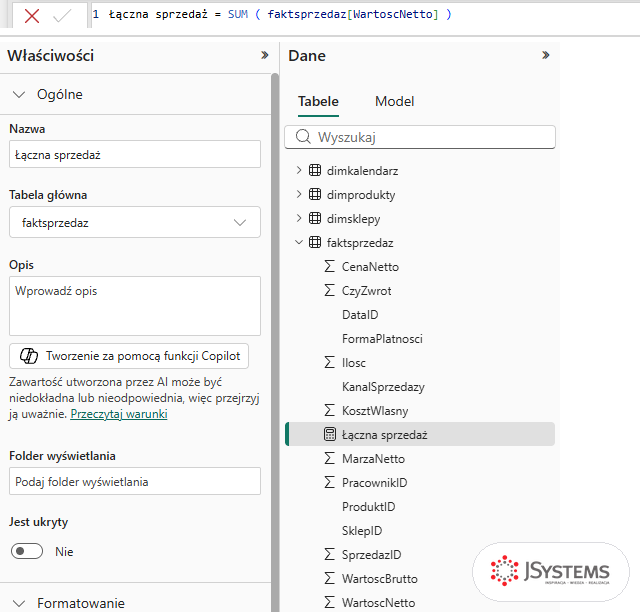Select the dimkalendarz table name
The width and height of the screenshot is (640, 612).
point(362,171)
